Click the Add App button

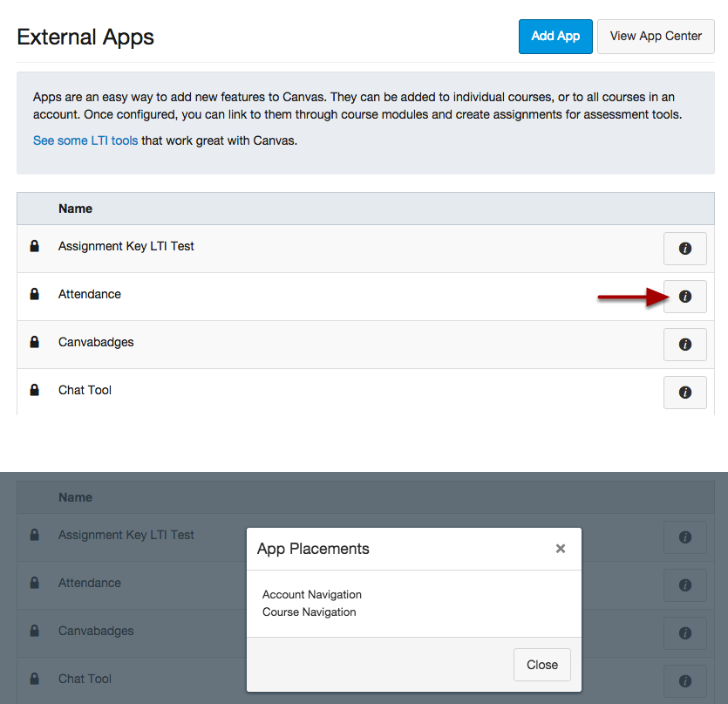coord(555,37)
